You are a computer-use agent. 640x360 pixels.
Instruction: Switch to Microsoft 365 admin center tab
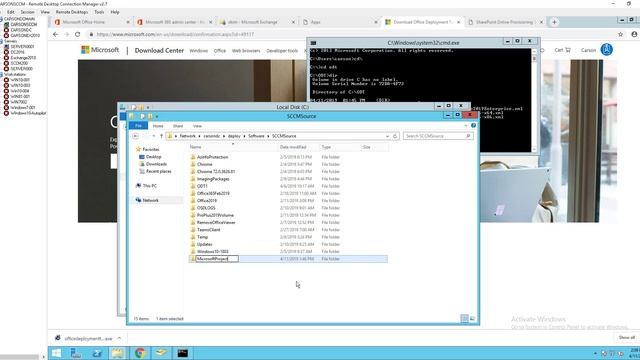pos(175,22)
